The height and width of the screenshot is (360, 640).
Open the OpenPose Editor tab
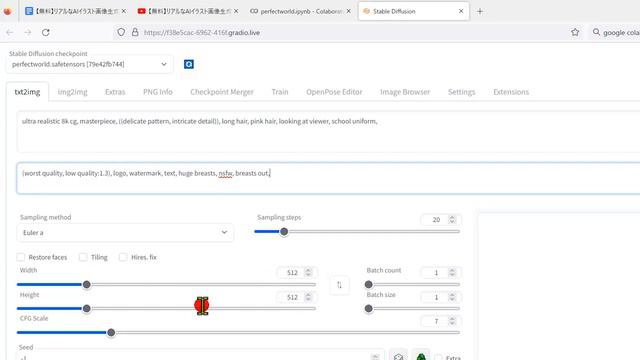point(334,92)
